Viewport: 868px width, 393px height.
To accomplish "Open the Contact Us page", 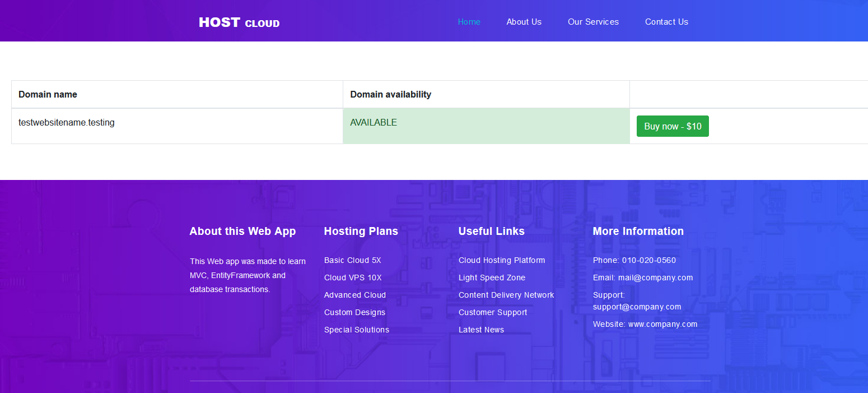I will pyautogui.click(x=666, y=22).
